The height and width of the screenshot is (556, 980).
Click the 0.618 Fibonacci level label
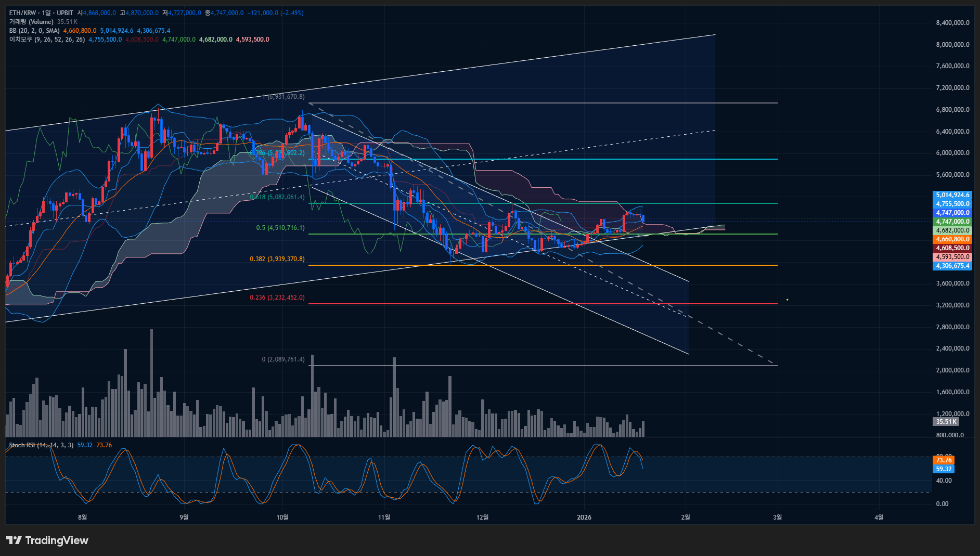277,198
